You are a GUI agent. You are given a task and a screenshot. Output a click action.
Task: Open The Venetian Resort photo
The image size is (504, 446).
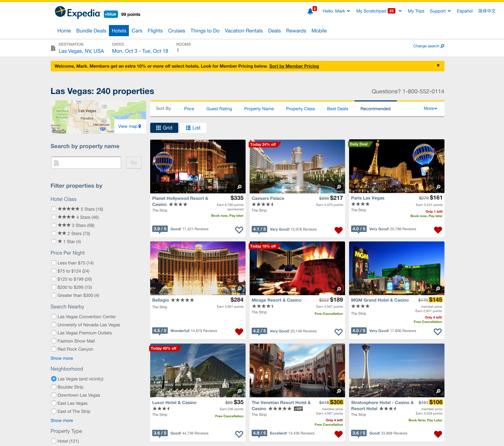pos(297,370)
